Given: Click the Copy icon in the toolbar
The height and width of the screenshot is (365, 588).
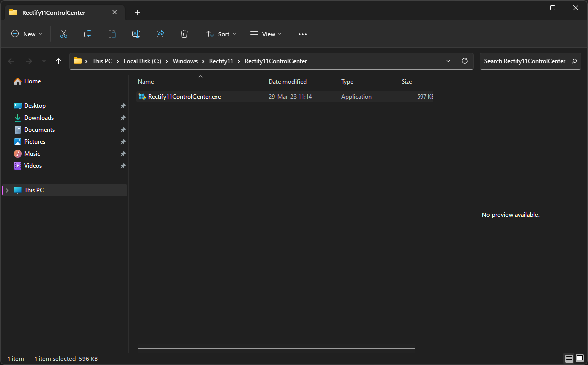Looking at the screenshot, I should pos(88,34).
